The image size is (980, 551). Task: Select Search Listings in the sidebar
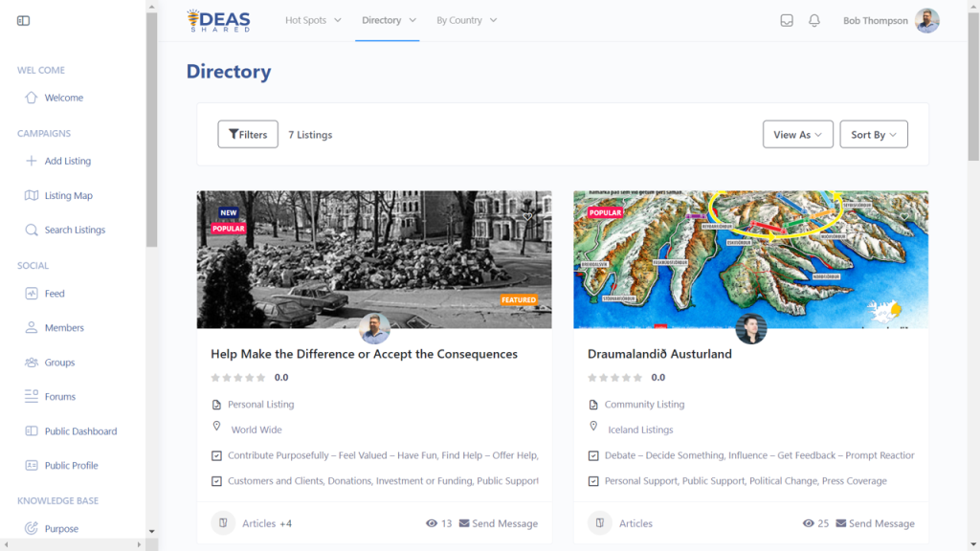pos(75,230)
